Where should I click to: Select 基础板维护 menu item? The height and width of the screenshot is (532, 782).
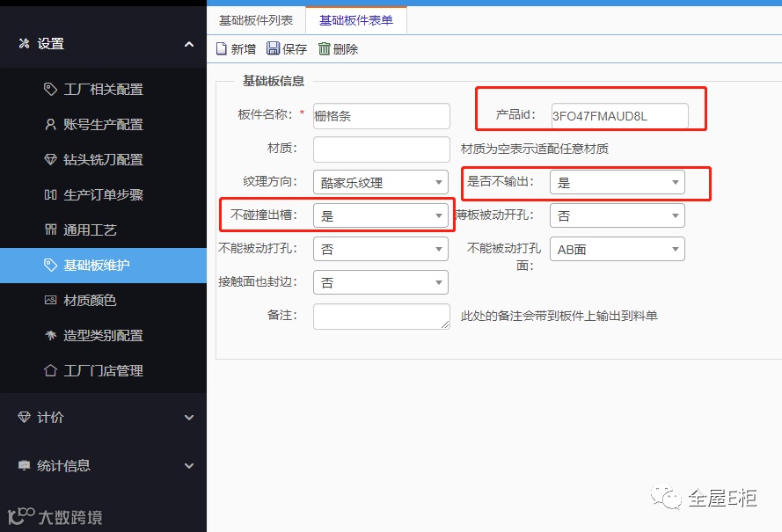[103, 266]
